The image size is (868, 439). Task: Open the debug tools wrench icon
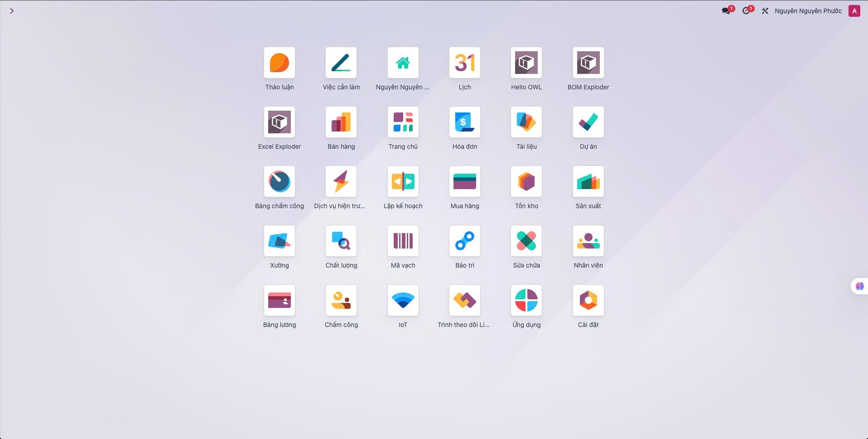coord(765,11)
